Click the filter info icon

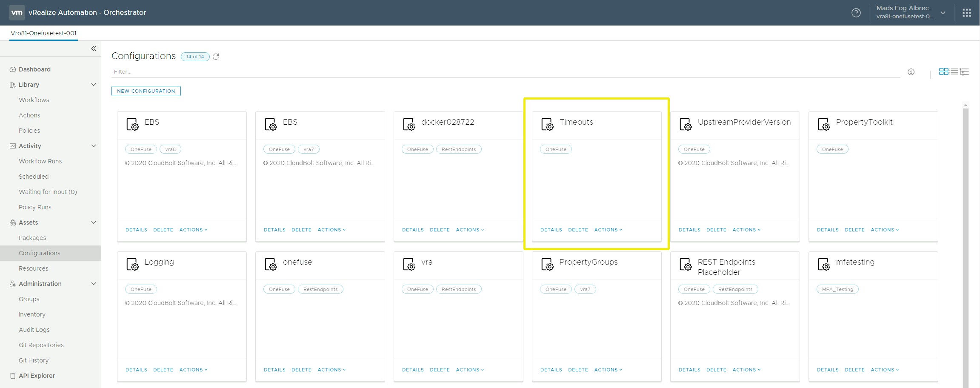(911, 72)
